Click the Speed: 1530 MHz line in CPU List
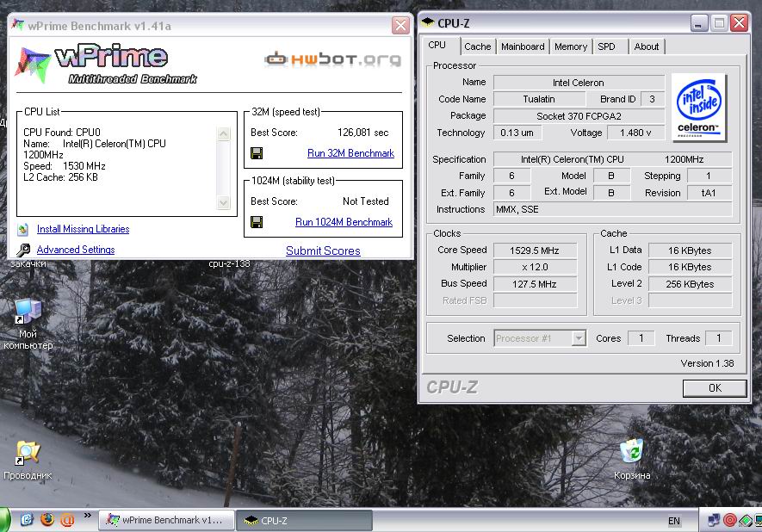Screen dimensions: 762x532 point(65,166)
